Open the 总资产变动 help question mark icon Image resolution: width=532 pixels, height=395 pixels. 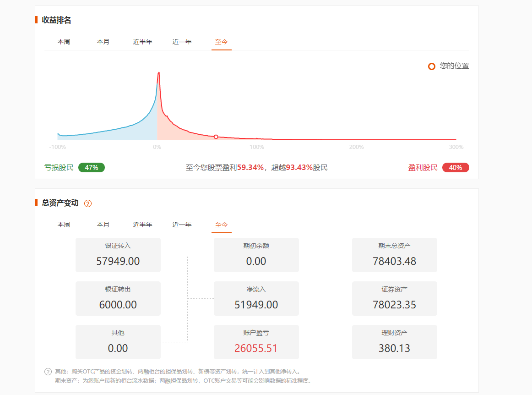pos(88,203)
